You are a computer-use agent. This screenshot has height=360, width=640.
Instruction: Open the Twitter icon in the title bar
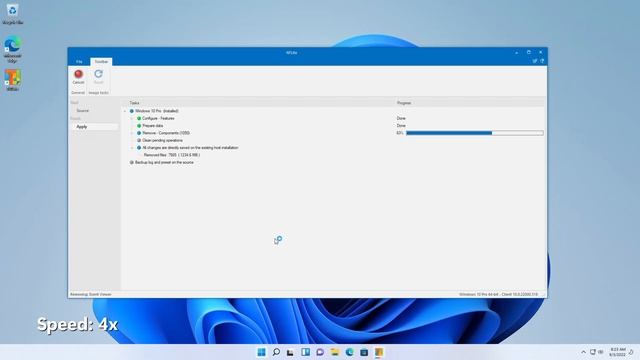point(534,61)
